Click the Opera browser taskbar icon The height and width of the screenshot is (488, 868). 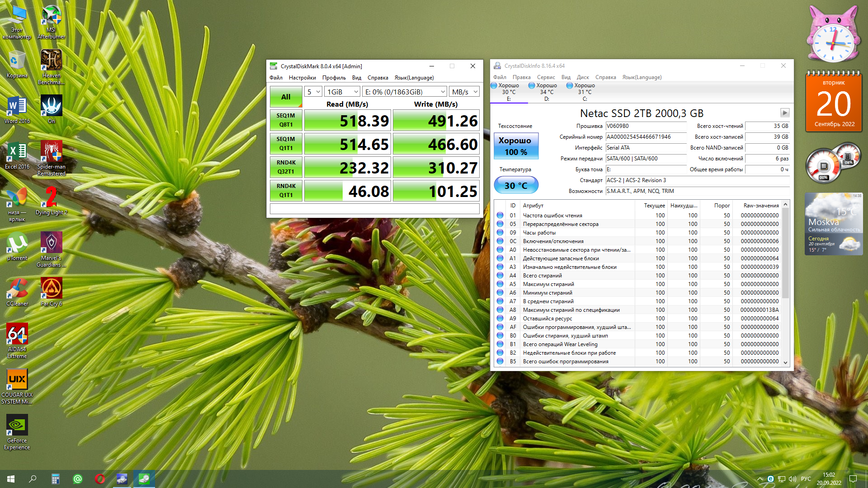[x=100, y=479]
